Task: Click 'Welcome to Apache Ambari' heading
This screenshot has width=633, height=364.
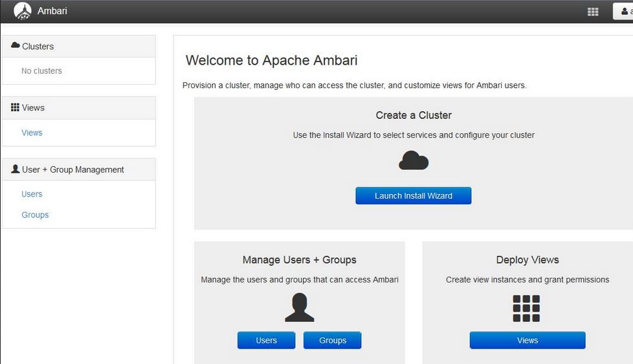Action: click(271, 60)
